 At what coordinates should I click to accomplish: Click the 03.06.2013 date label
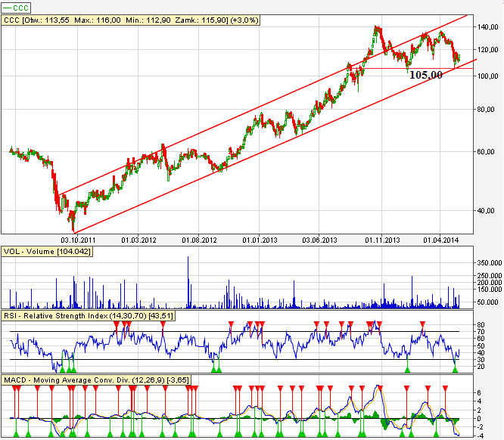319,240
